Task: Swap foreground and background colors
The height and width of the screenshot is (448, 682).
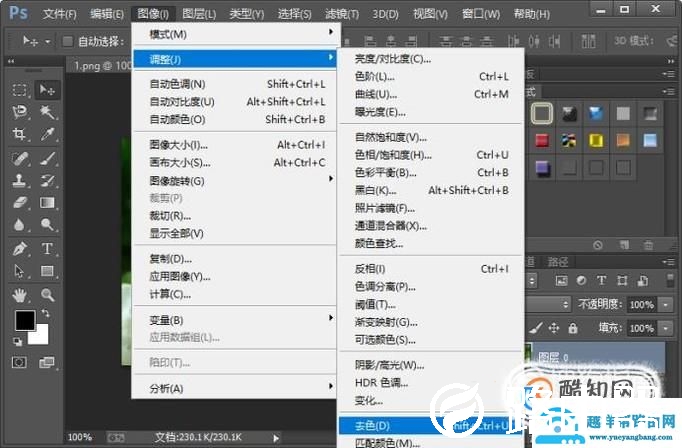Action: point(45,313)
